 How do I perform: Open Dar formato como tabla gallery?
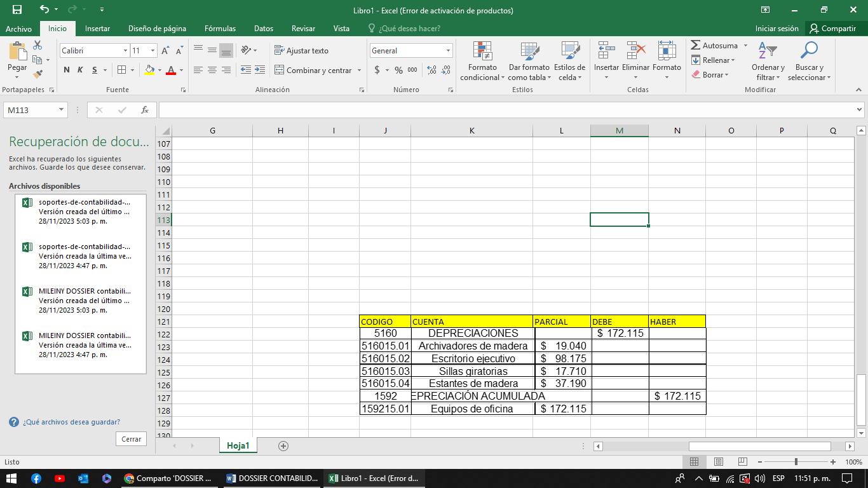coord(529,61)
